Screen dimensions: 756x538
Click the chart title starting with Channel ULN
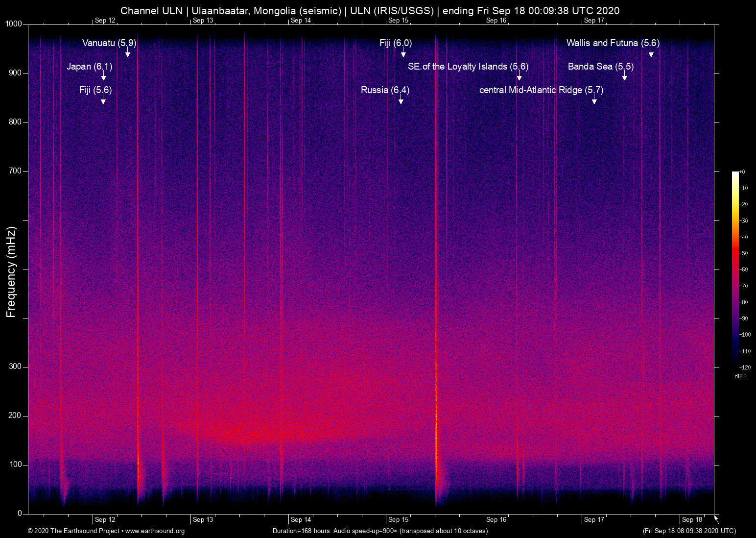[370, 11]
